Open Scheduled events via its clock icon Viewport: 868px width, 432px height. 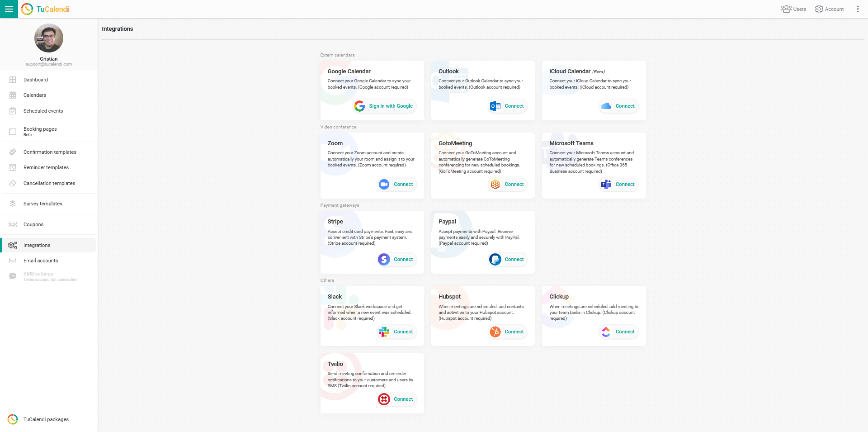pos(13,111)
